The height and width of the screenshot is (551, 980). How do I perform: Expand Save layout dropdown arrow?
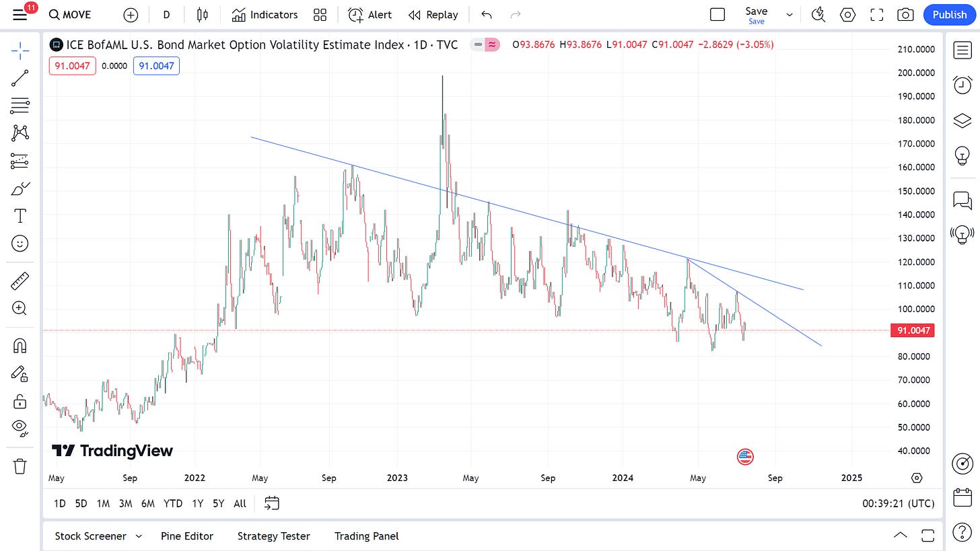tap(790, 15)
